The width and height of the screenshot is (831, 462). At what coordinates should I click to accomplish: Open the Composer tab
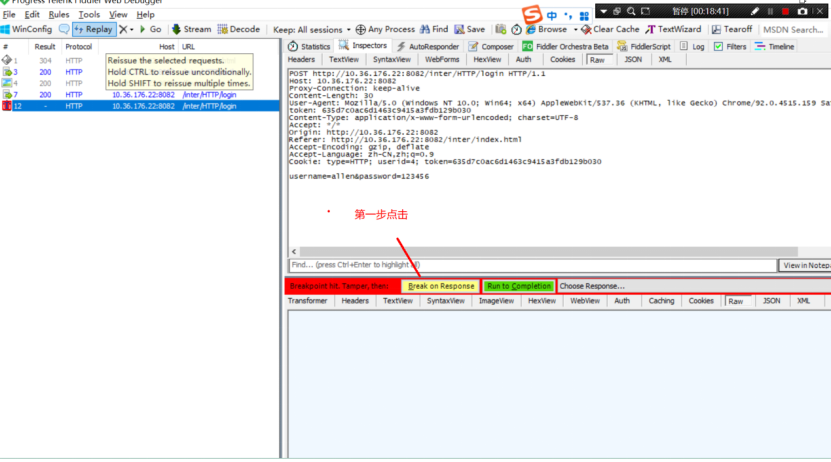(x=491, y=47)
